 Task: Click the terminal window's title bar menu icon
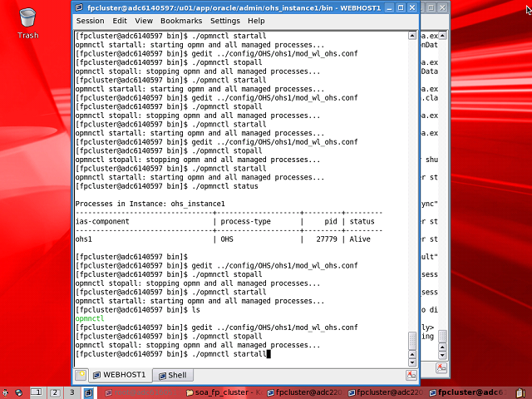[x=79, y=7]
